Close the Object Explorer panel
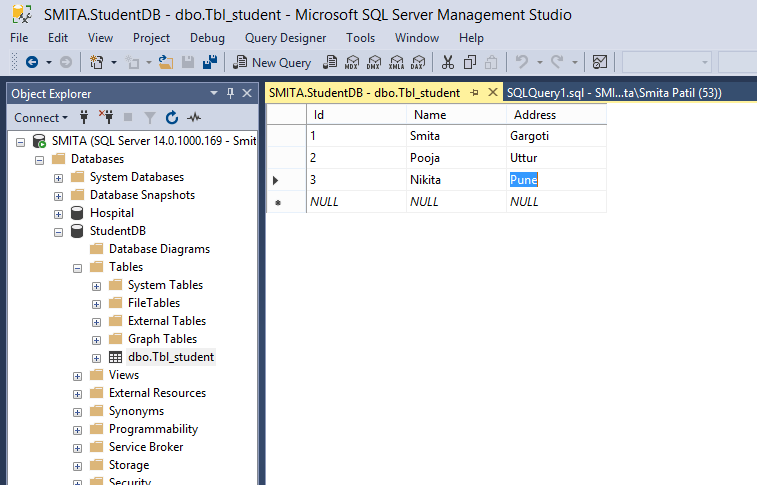Image resolution: width=757 pixels, height=485 pixels. pyautogui.click(x=247, y=93)
